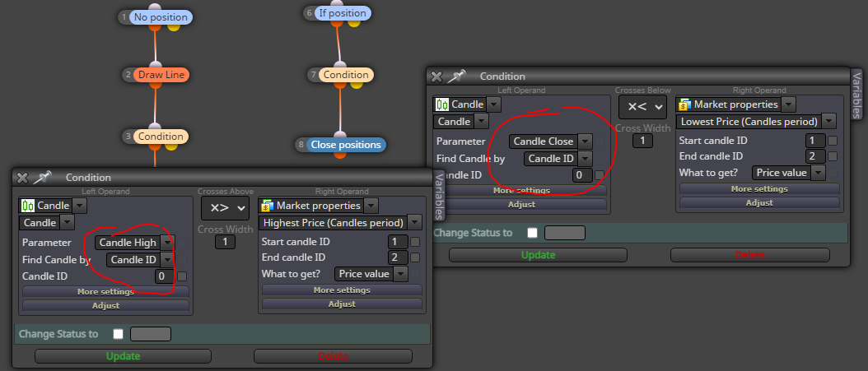Toggle Start candle ID checkbox in lower-left panel

coord(414,242)
